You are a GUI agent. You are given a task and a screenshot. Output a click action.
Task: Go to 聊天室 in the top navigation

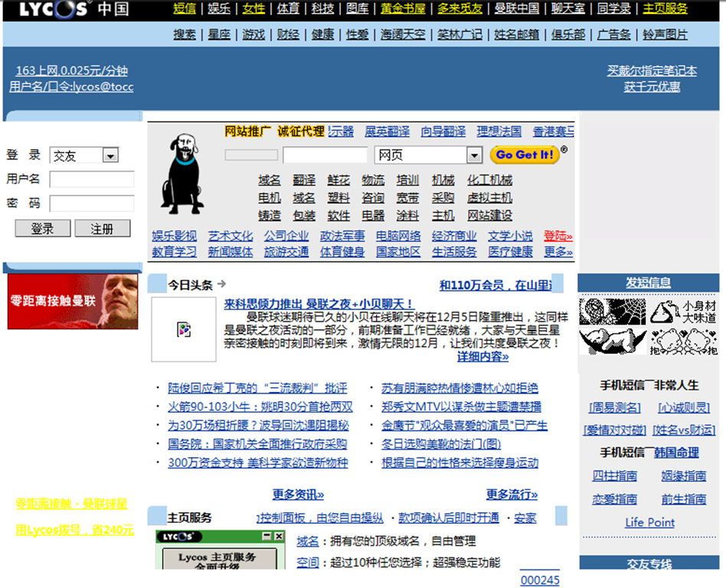(x=567, y=9)
